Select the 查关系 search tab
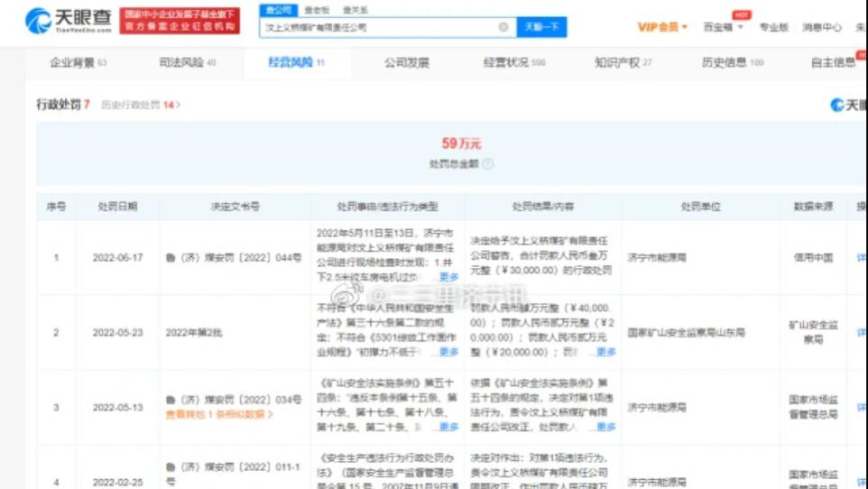This screenshot has height=489, width=868. (x=355, y=10)
